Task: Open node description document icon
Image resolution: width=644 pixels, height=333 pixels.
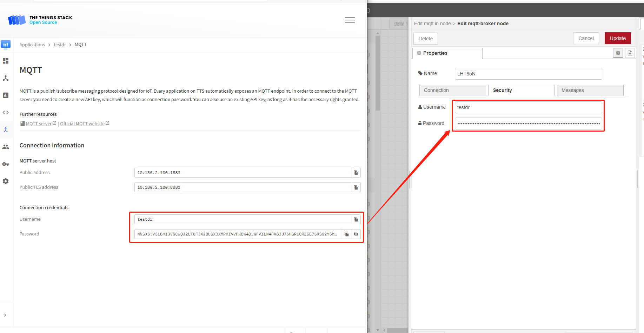Action: point(630,53)
